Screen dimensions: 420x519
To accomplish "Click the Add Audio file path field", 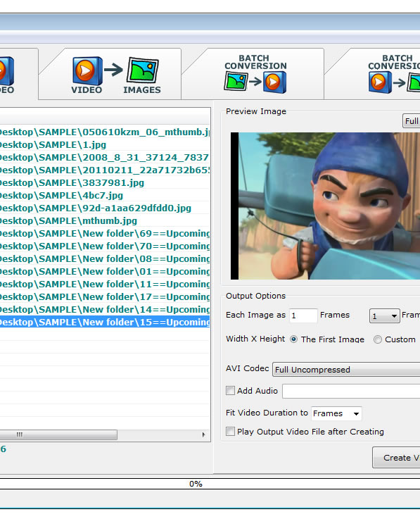I will [351, 392].
